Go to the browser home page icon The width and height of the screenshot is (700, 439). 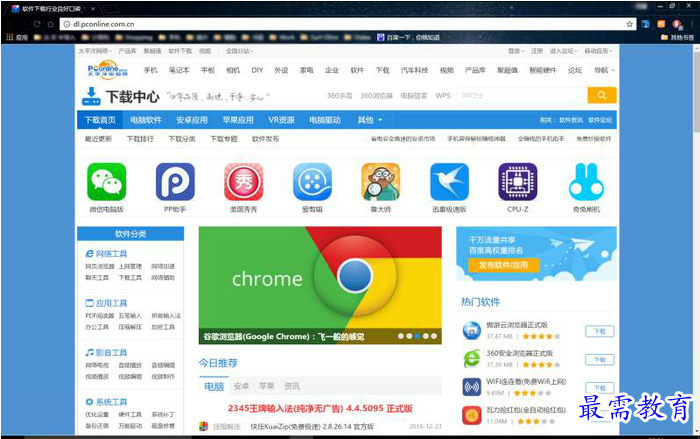[x=50, y=24]
